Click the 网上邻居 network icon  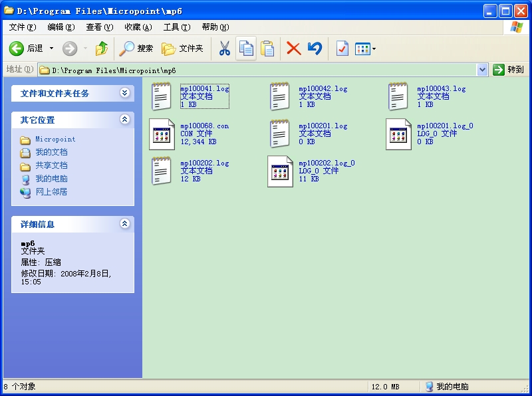click(25, 193)
